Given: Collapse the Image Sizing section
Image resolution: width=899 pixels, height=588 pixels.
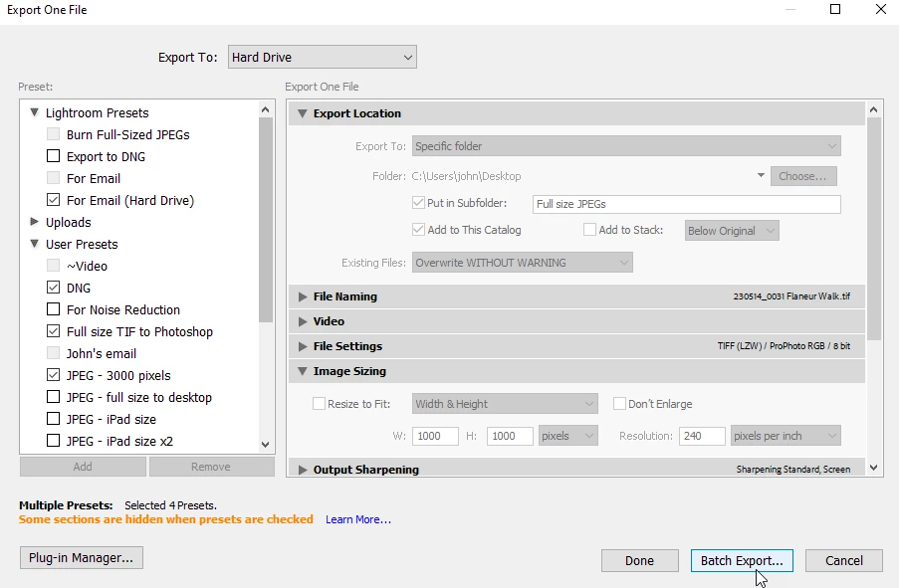Looking at the screenshot, I should pos(302,371).
